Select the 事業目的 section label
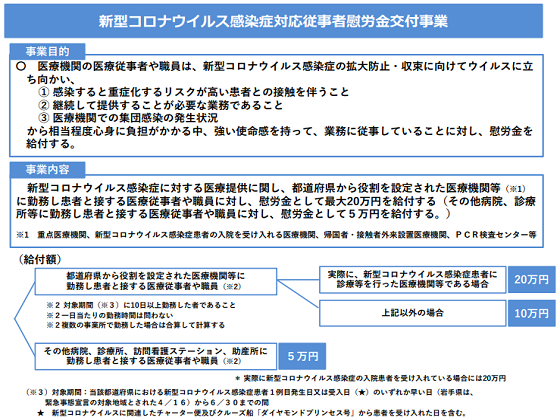This screenshot has width=560, height=420. point(47,51)
